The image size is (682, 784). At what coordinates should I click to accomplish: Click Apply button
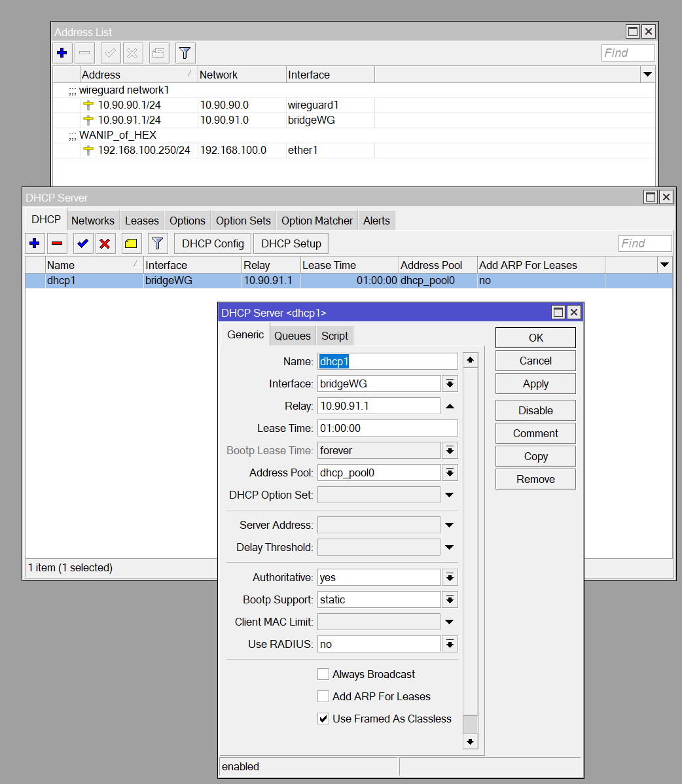[535, 383]
